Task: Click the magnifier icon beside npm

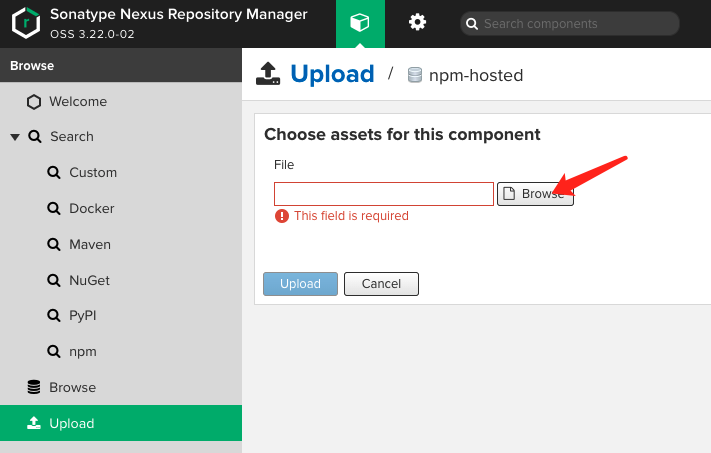Action: tap(54, 351)
